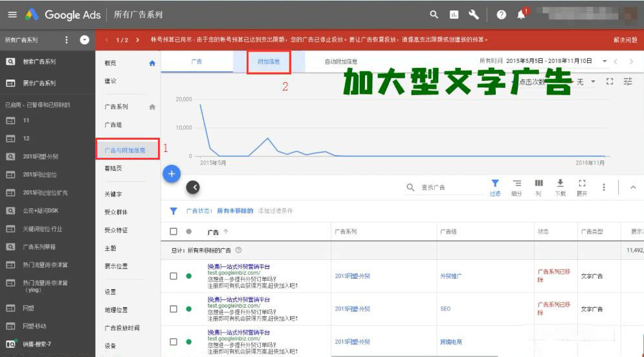Open sidebar campaign 2015网盟-外贸
The height and width of the screenshot is (357, 644).
pyautogui.click(x=40, y=157)
